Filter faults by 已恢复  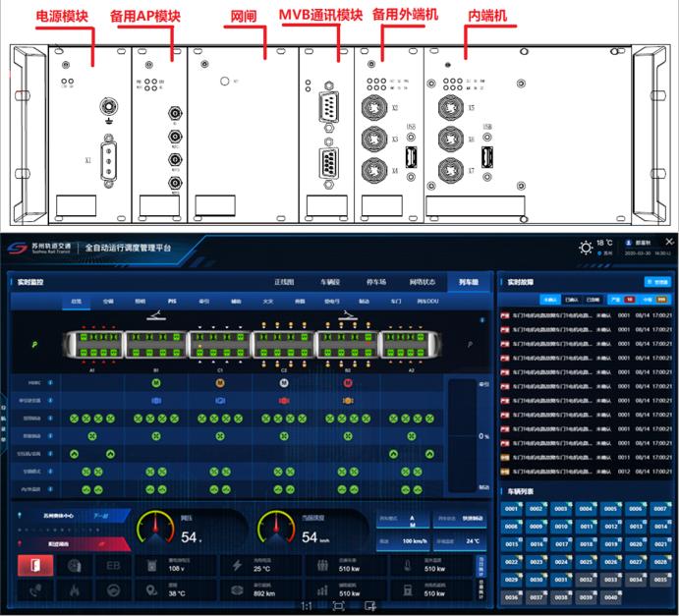point(593,300)
